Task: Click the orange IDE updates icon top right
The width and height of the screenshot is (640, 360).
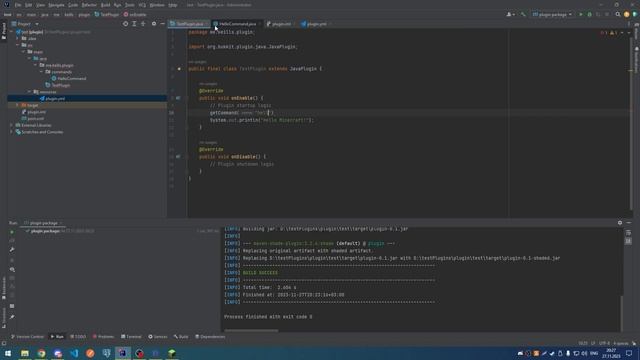Action: tap(627, 14)
